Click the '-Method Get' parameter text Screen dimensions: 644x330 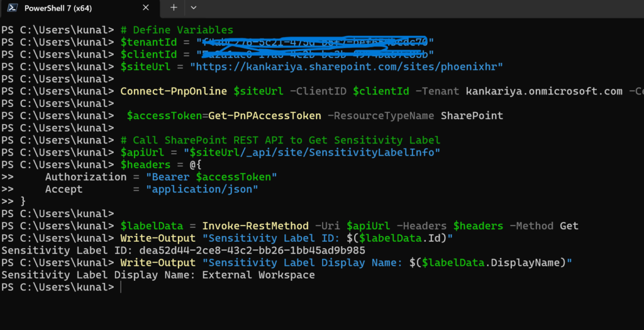544,226
